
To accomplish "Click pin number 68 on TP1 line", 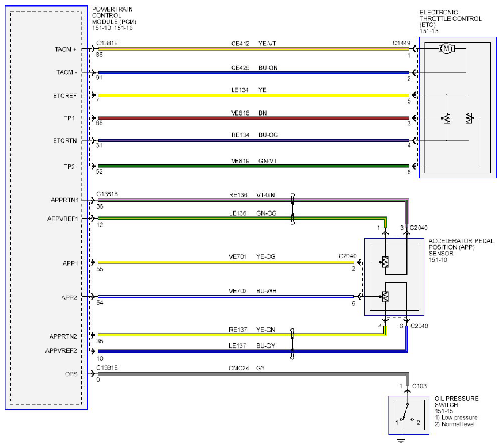I will point(99,123).
